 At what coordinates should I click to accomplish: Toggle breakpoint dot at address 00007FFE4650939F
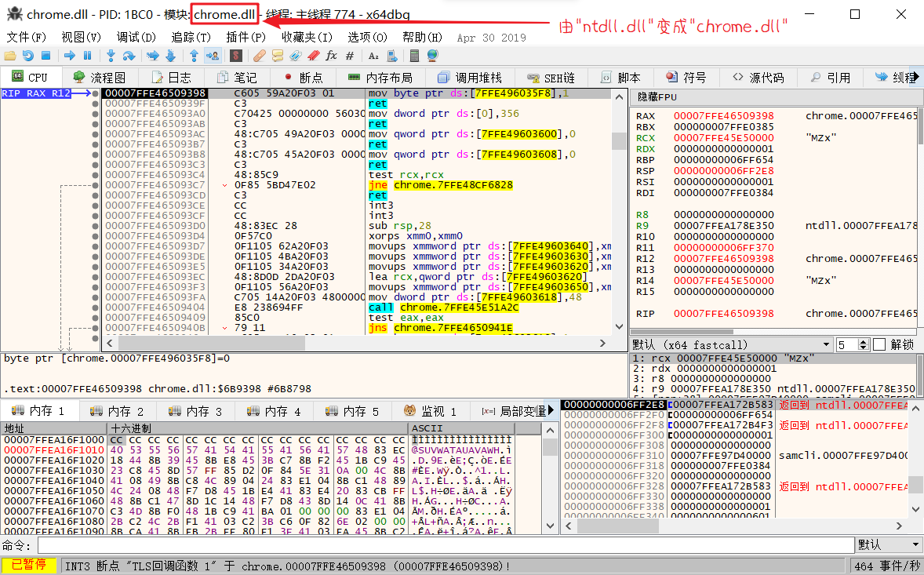point(96,103)
